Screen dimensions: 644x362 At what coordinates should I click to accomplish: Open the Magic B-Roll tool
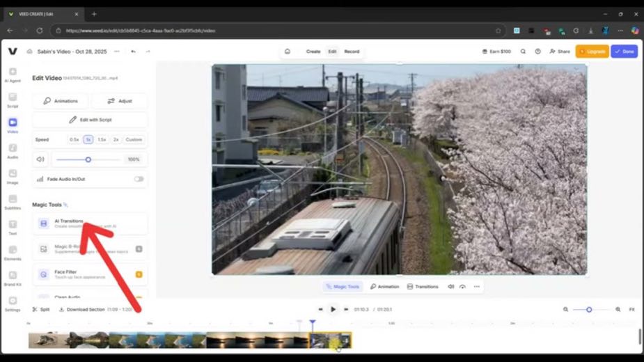tap(90, 249)
